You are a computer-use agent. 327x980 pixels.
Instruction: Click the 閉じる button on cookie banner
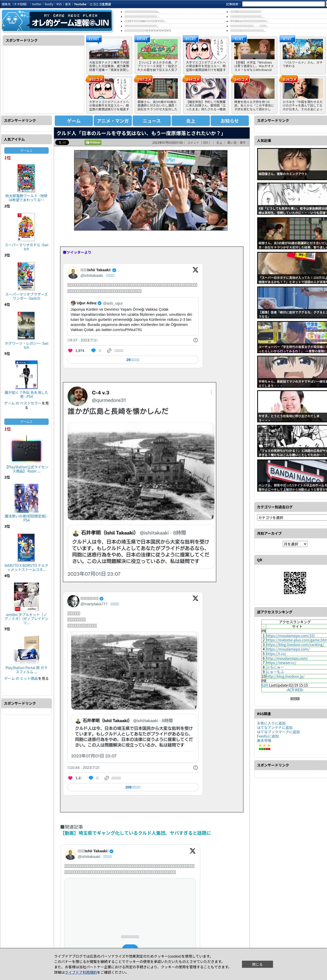[x=257, y=964]
